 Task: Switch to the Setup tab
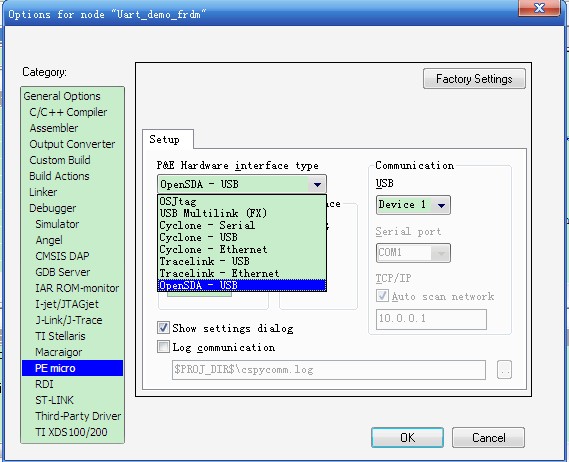[168, 139]
